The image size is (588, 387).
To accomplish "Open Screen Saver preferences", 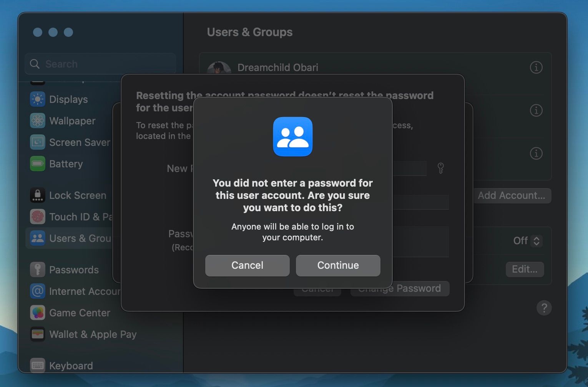I will pyautogui.click(x=80, y=142).
